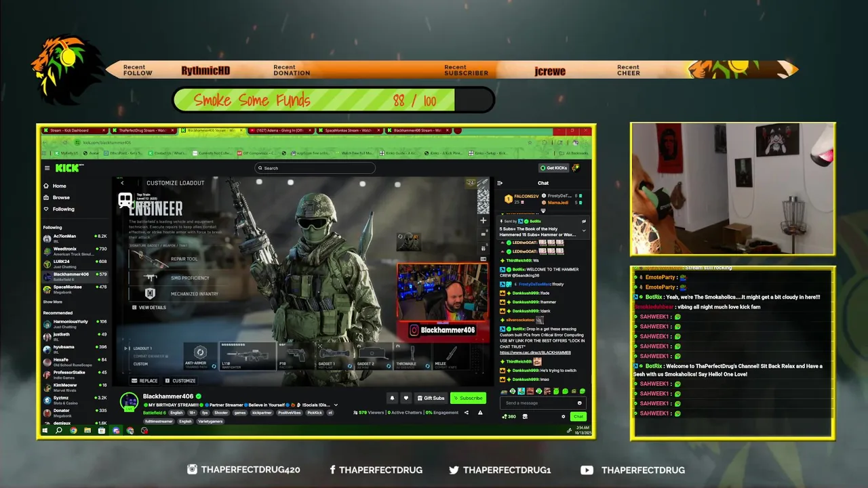Screen dimensions: 868x488
Task: Open ProfessorStalke recommended channel
Action: [75, 373]
